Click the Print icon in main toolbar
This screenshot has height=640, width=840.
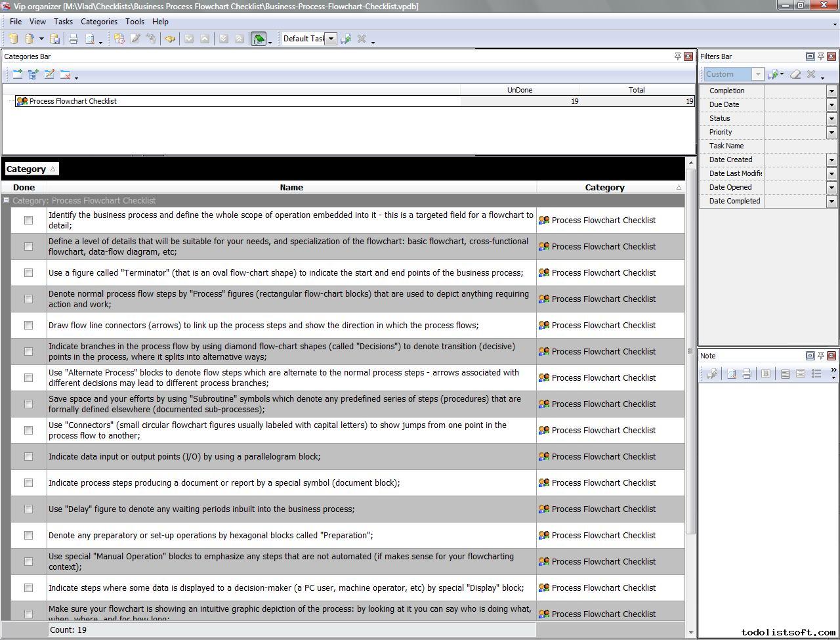[x=73, y=39]
